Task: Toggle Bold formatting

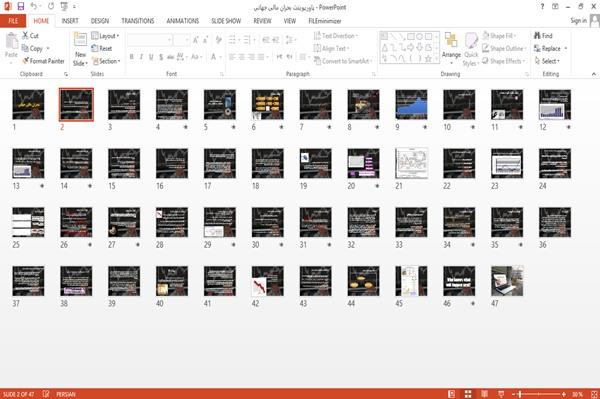Action: (x=132, y=57)
